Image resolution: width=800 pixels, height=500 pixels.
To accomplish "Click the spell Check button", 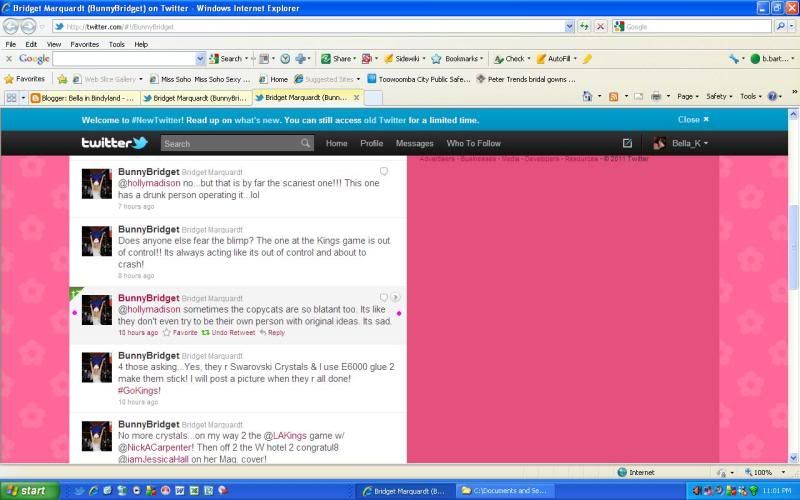I will pos(510,59).
